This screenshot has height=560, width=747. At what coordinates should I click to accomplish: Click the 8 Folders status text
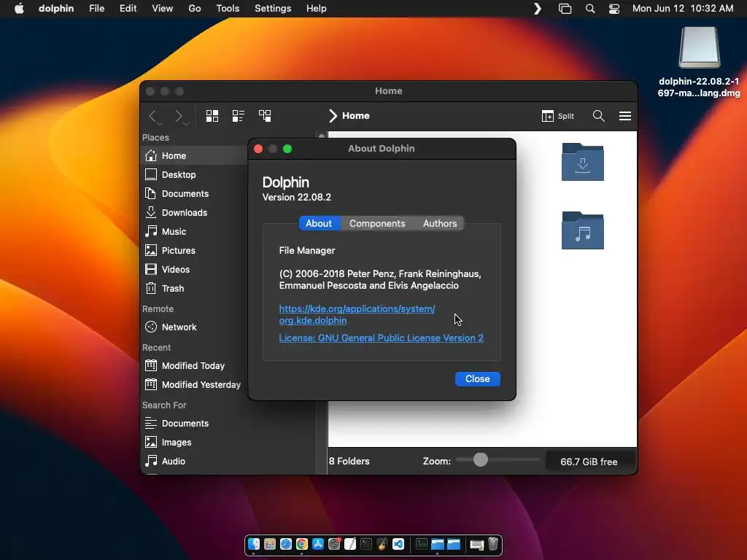(x=349, y=462)
